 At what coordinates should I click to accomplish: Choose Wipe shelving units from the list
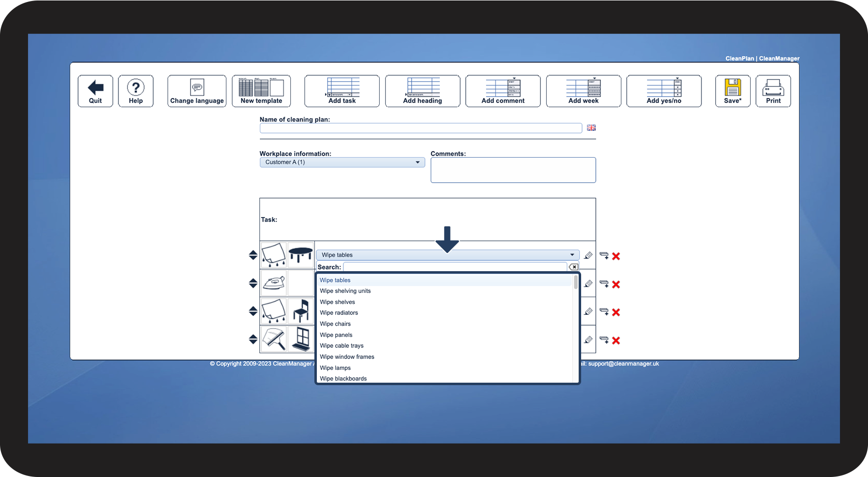click(445, 291)
